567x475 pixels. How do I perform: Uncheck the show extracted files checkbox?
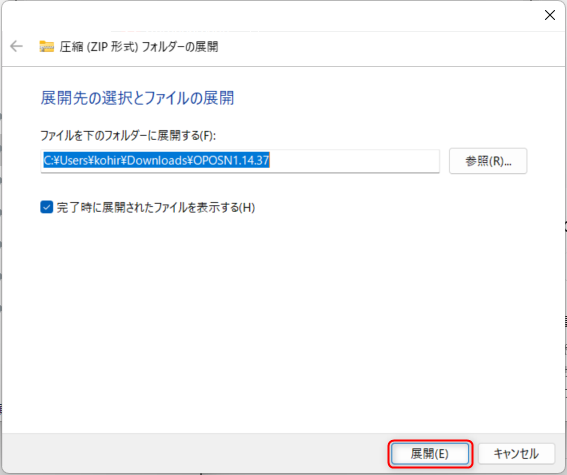(47, 207)
